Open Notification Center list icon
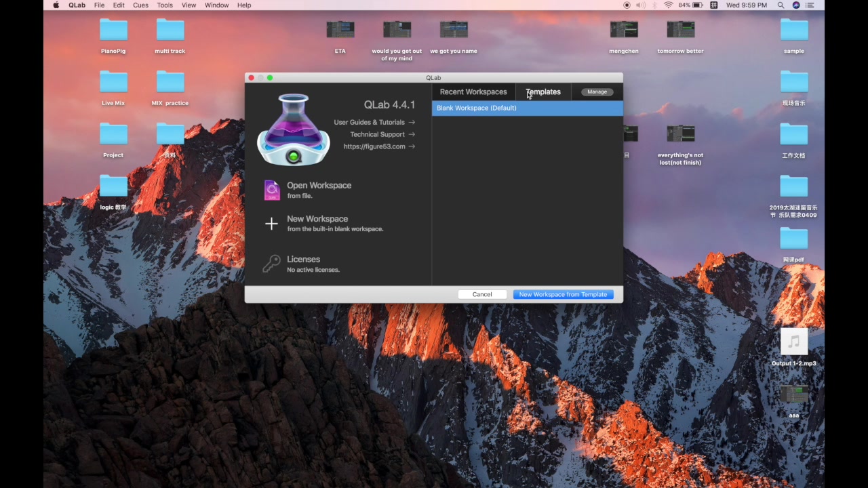The image size is (868, 488). point(811,5)
